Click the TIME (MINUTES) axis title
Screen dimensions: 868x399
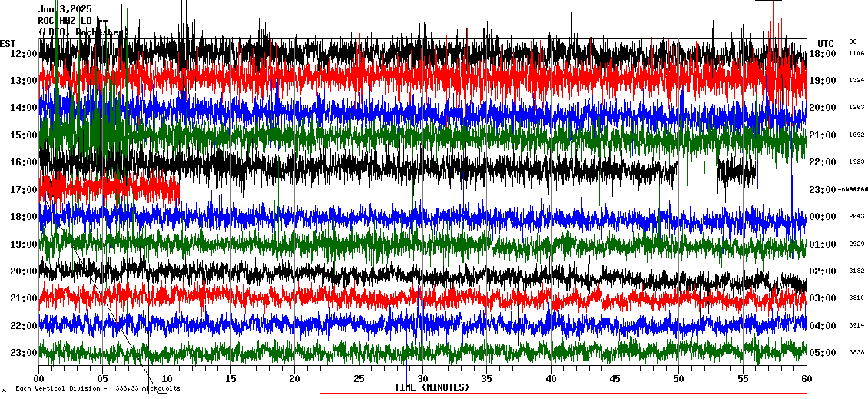432,387
